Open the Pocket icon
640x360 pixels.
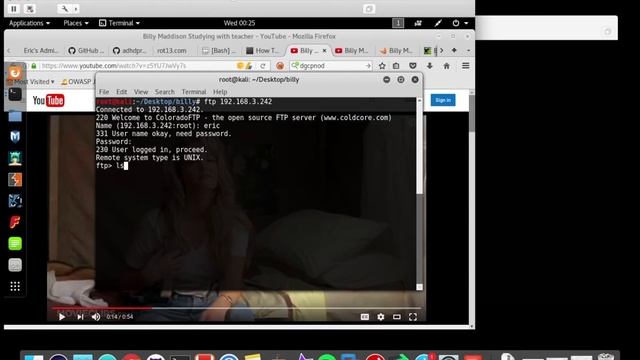(413, 66)
